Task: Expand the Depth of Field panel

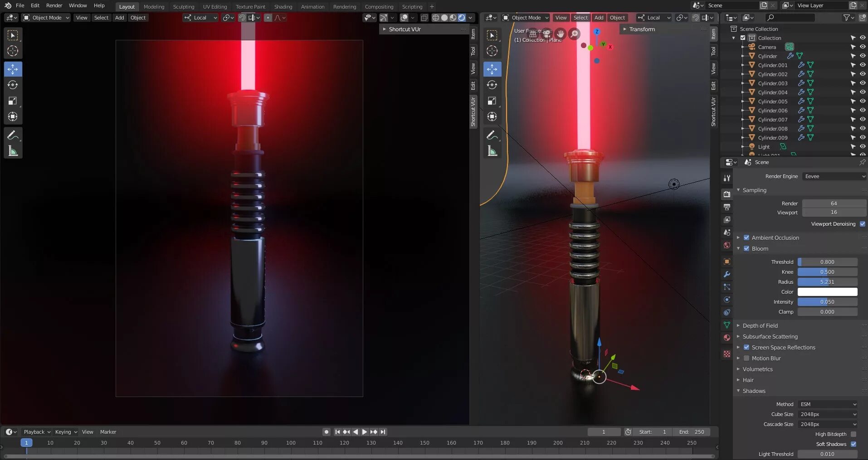Action: coord(760,325)
